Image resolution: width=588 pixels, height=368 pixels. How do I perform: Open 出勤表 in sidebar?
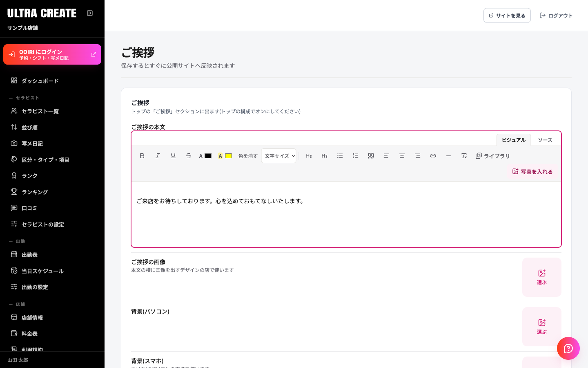(52, 255)
